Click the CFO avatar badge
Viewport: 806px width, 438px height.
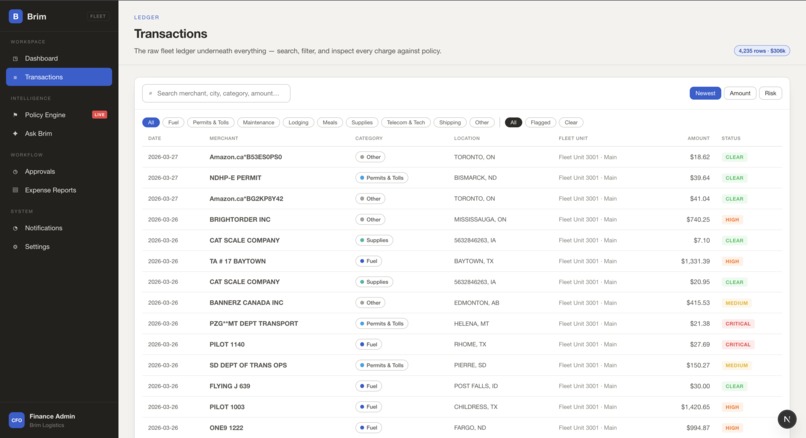click(x=16, y=420)
